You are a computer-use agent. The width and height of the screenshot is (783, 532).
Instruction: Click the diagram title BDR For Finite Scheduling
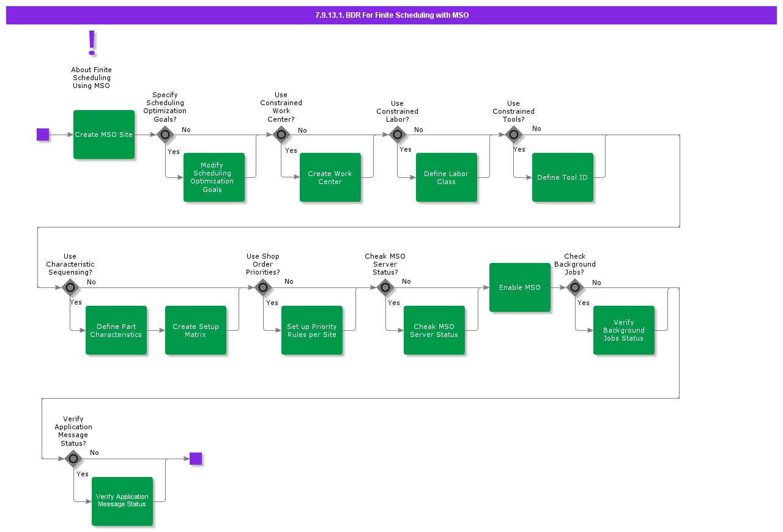pyautogui.click(x=391, y=15)
